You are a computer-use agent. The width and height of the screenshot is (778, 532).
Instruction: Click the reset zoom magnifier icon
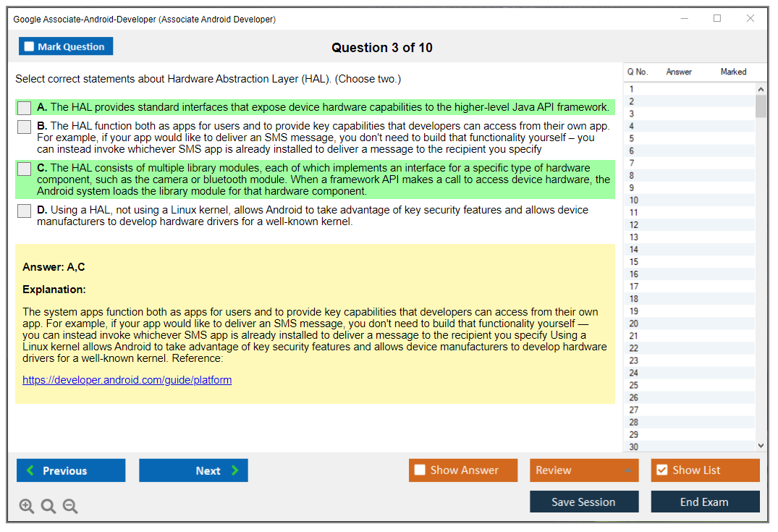coord(48,507)
